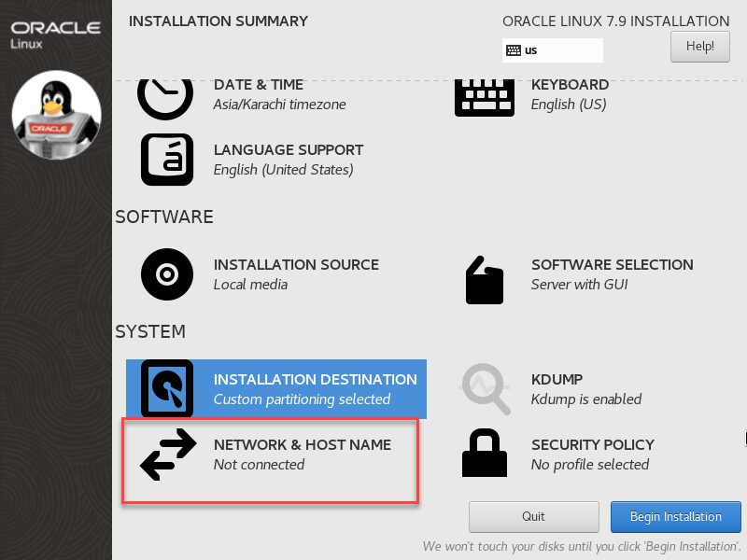Image resolution: width=747 pixels, height=560 pixels.
Task: Click the Date & Time clock icon
Action: pos(165,99)
